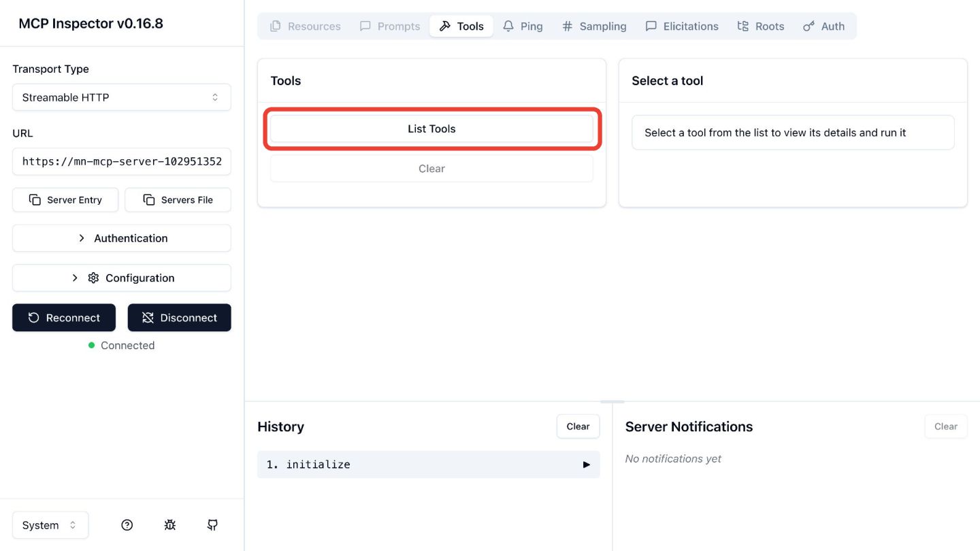The width and height of the screenshot is (980, 551).
Task: Copy the Server Entry configuration
Action: pos(65,200)
